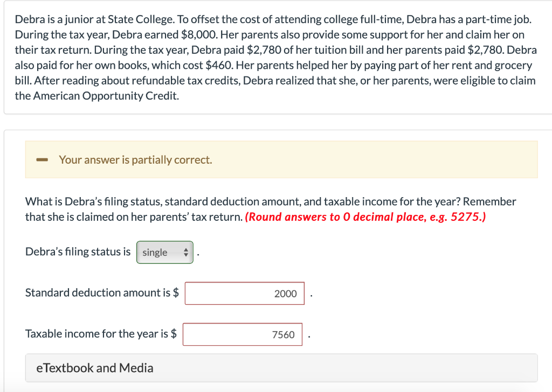
Task: Select the Taxable income input showing 7560
Action: click(243, 334)
